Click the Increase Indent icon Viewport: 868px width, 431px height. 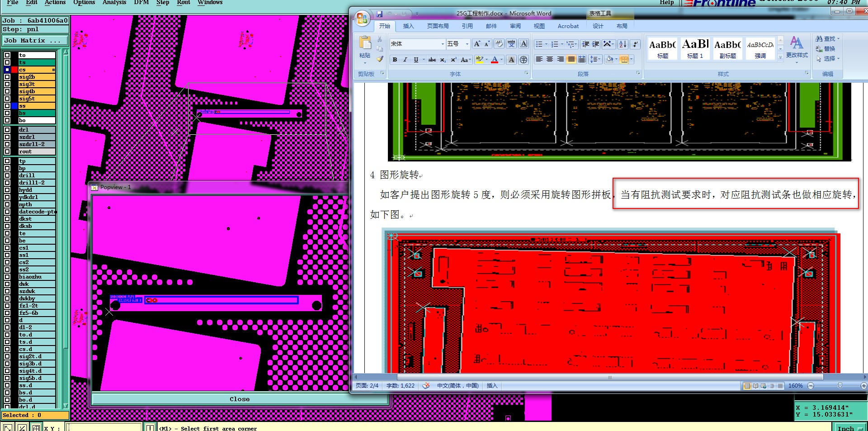(x=596, y=44)
